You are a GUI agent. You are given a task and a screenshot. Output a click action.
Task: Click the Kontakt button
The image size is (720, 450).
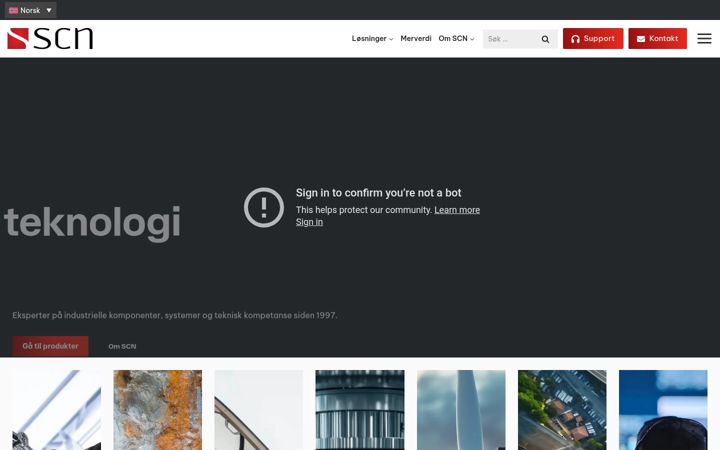[658, 39]
